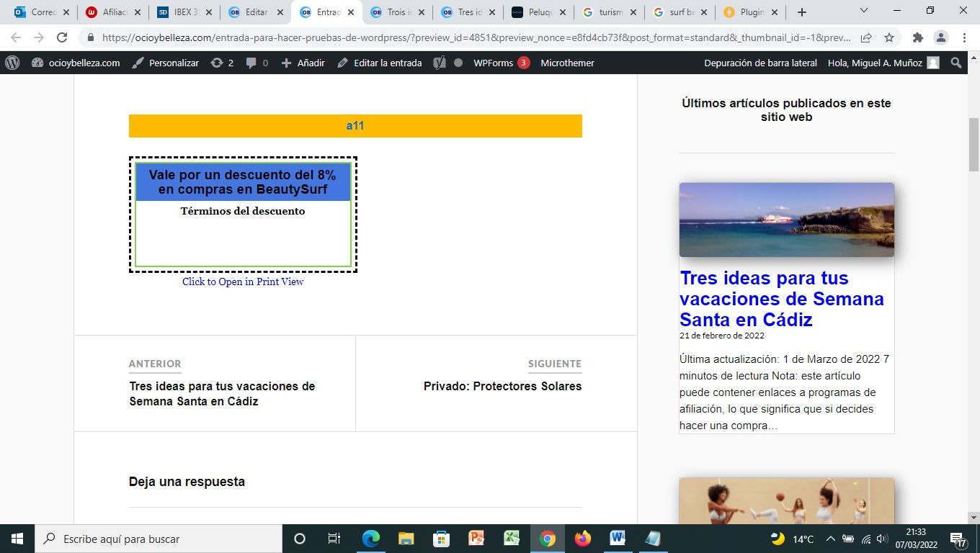
Task: Click the Click to Open in Print View link
Action: (243, 282)
